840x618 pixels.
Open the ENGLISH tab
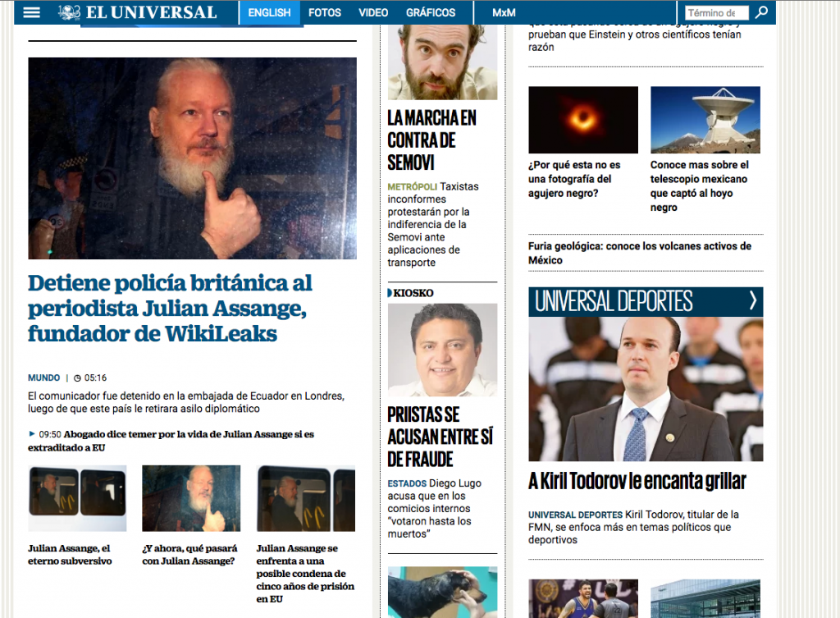click(x=269, y=12)
